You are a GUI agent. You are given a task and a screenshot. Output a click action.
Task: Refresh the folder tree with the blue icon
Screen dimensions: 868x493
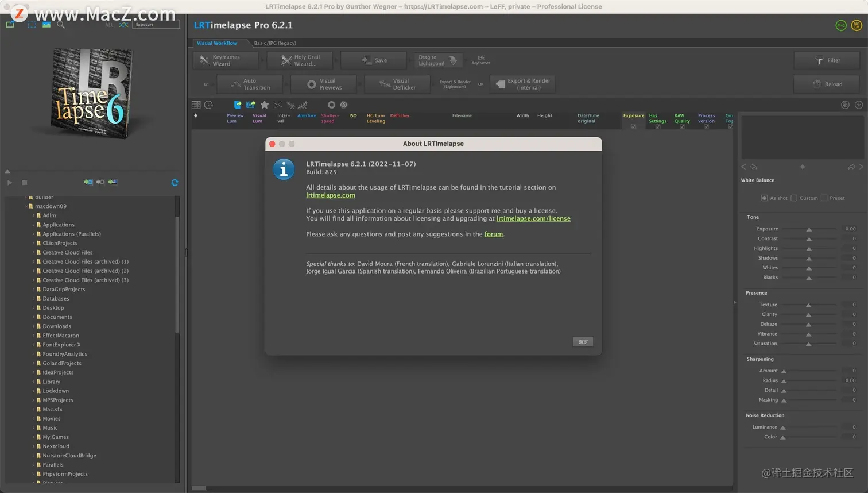(175, 183)
